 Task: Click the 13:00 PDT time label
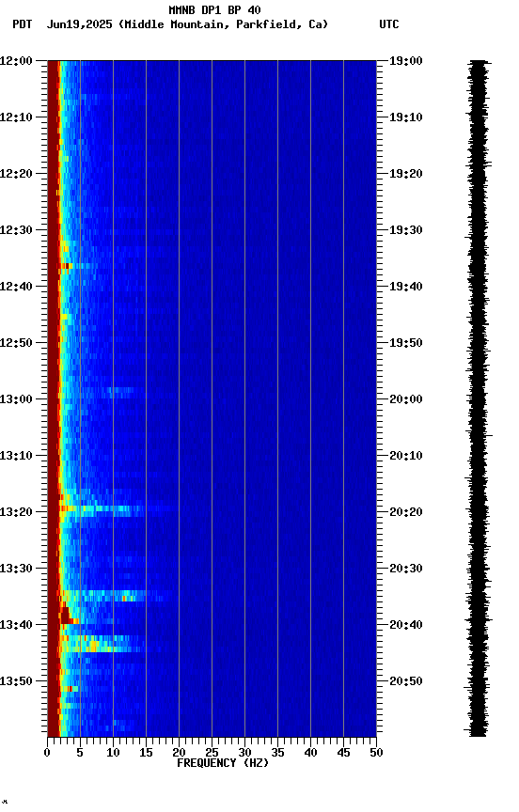[16, 399]
